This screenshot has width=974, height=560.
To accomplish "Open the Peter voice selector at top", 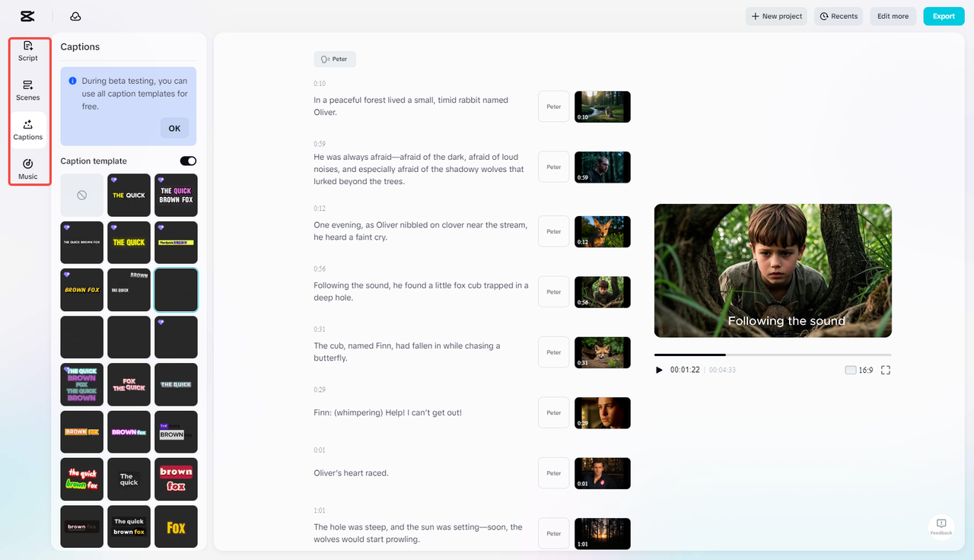I will [x=335, y=59].
